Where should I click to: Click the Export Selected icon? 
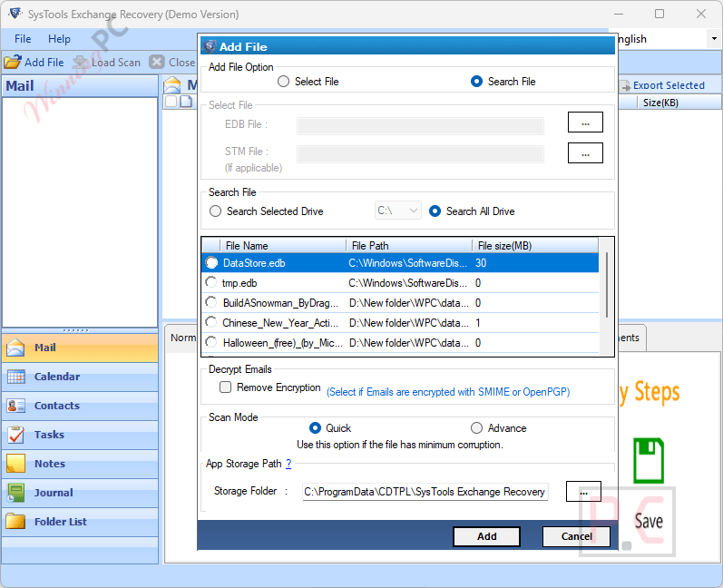[625, 86]
